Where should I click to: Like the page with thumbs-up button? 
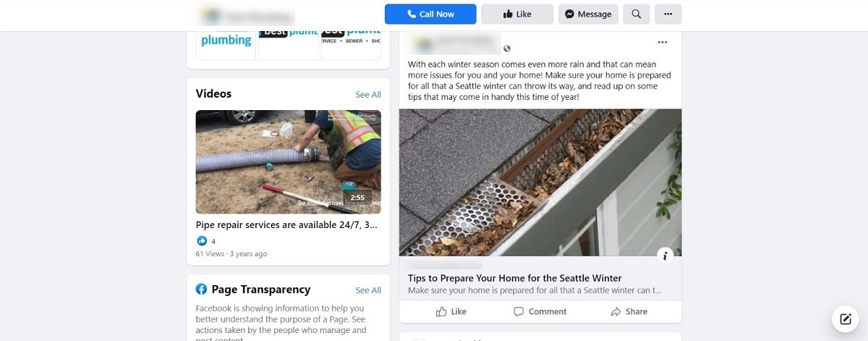(517, 14)
